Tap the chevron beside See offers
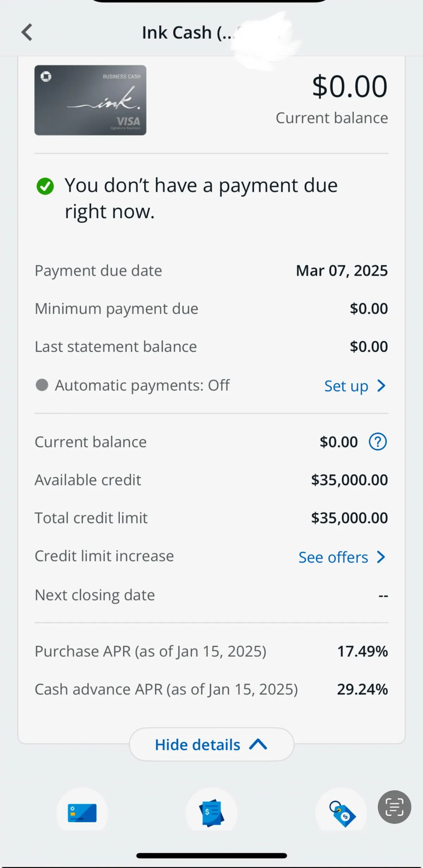This screenshot has height=868, width=423. [x=381, y=557]
